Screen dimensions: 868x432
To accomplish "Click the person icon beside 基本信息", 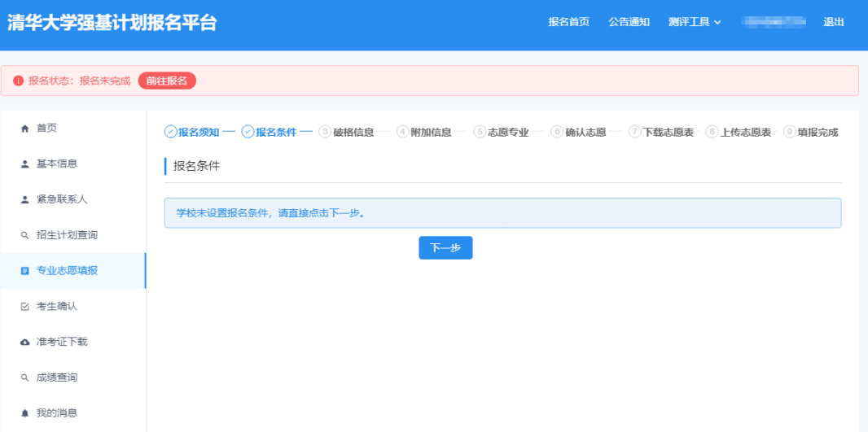I will coord(24,164).
